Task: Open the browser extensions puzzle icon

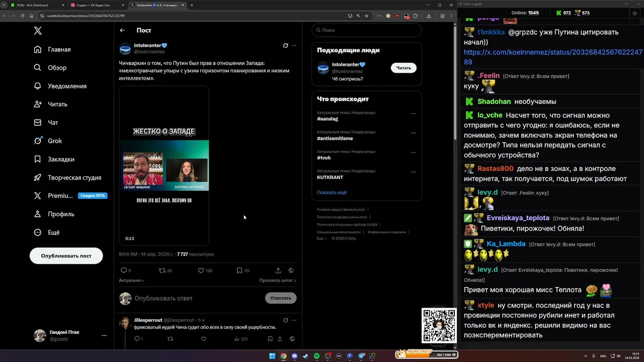Action: pyautogui.click(x=416, y=16)
